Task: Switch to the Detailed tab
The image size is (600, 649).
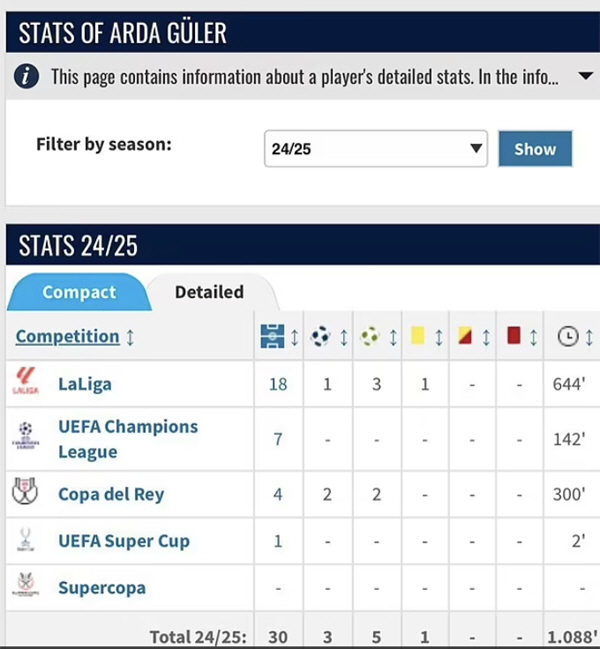Action: (x=209, y=292)
